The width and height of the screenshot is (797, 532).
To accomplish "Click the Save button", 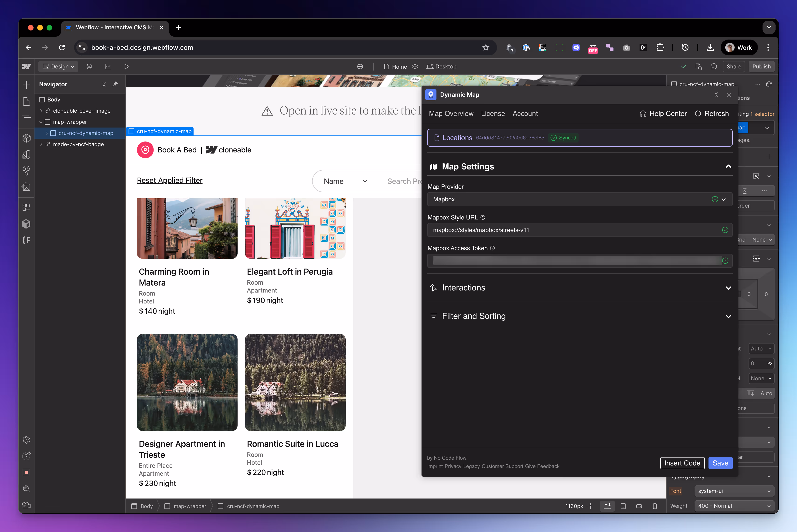I will click(720, 463).
